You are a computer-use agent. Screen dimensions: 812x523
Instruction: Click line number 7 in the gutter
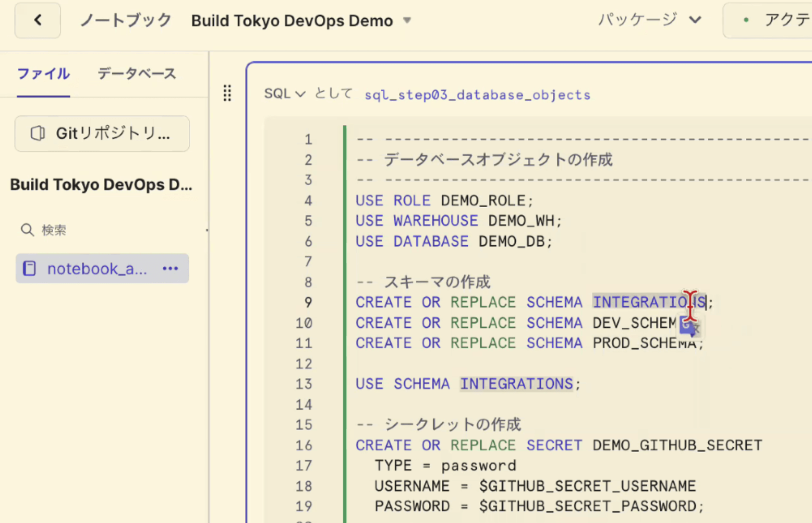tap(308, 261)
